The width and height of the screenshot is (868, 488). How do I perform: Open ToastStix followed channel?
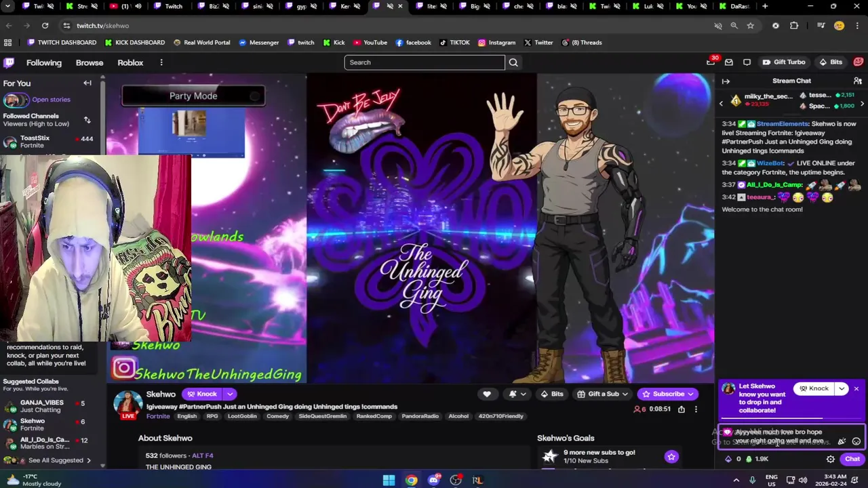[50, 142]
